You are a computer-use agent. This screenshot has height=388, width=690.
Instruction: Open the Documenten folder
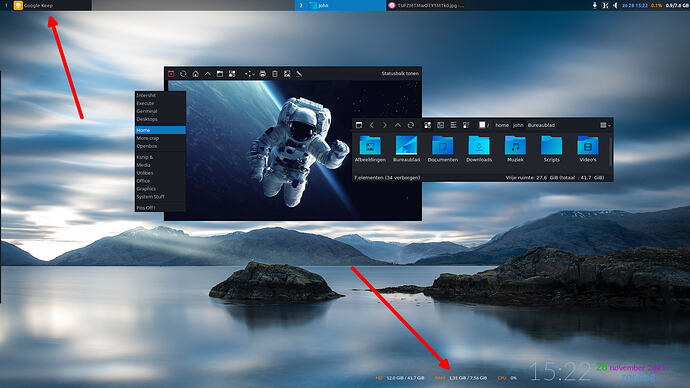click(x=443, y=149)
